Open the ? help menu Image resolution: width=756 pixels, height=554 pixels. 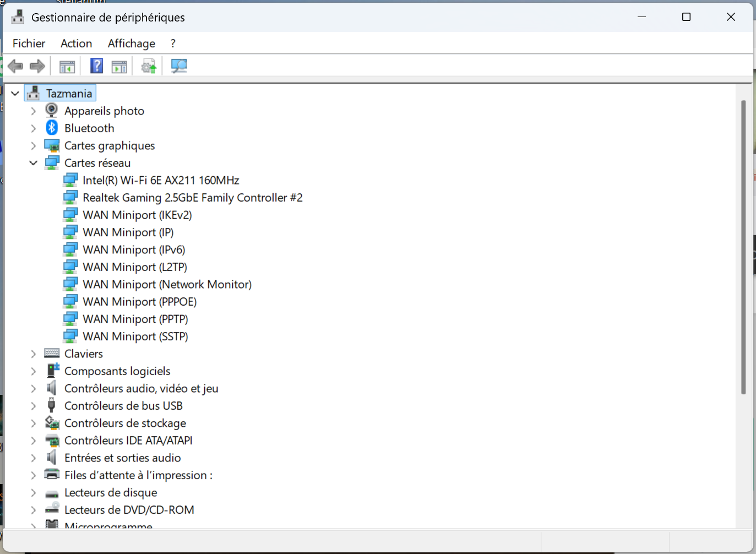173,44
